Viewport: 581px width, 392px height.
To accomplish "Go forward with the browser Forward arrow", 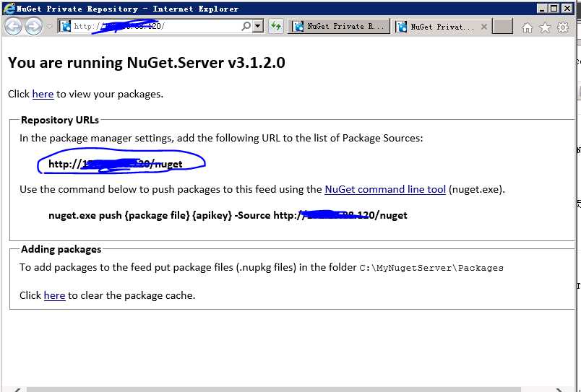I will [33, 27].
